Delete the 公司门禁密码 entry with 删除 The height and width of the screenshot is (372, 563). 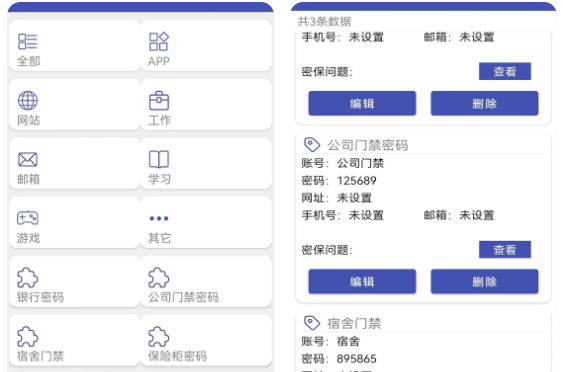click(484, 282)
